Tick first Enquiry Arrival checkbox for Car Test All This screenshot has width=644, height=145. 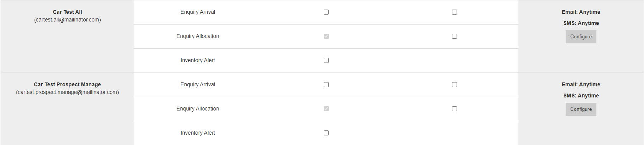pos(326,12)
